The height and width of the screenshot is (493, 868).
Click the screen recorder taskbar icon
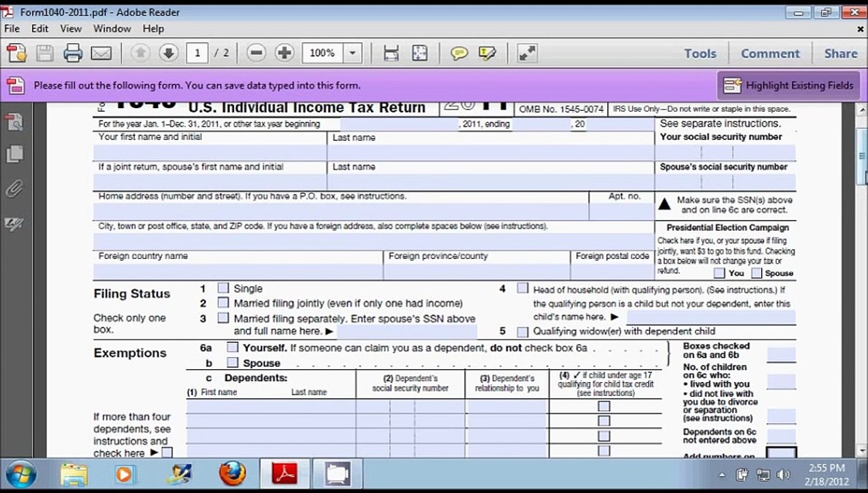click(337, 474)
